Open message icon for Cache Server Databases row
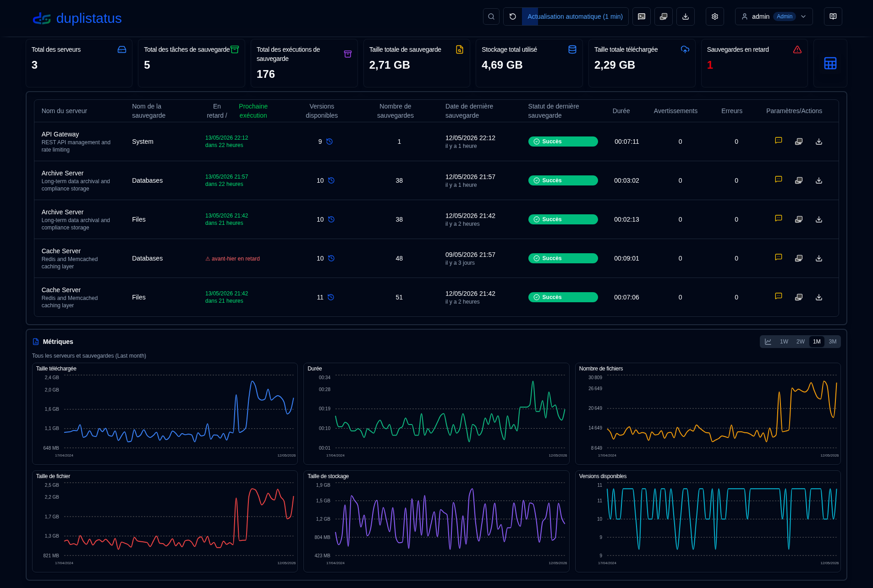Viewport: 873px width, 588px height. click(779, 257)
